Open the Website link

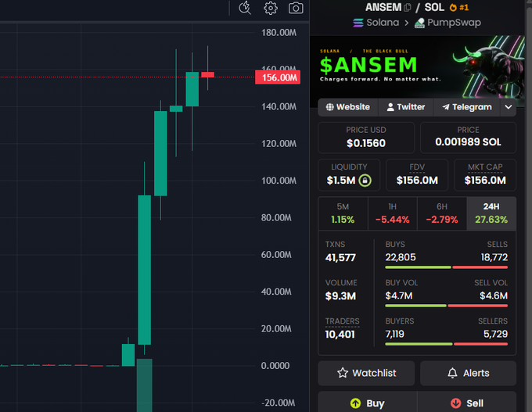(348, 107)
